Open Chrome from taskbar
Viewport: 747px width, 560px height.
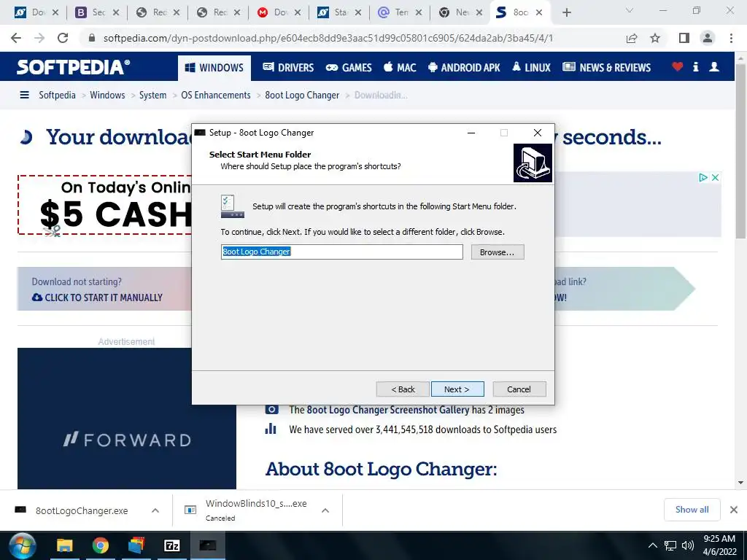[100, 545]
